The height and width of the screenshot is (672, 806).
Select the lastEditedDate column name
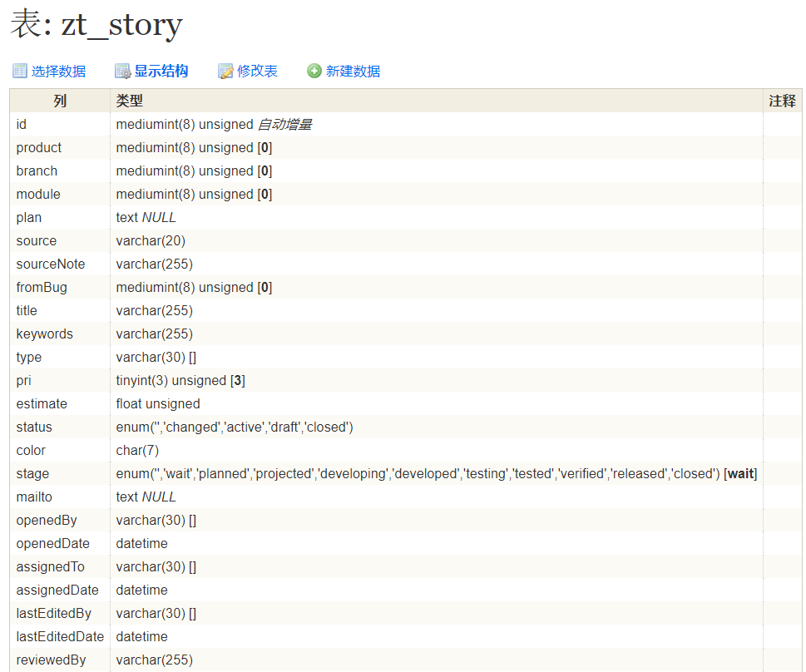60,636
